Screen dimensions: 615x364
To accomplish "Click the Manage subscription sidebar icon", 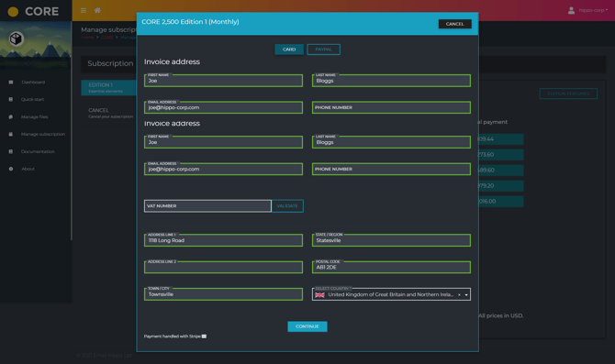I will point(11,134).
